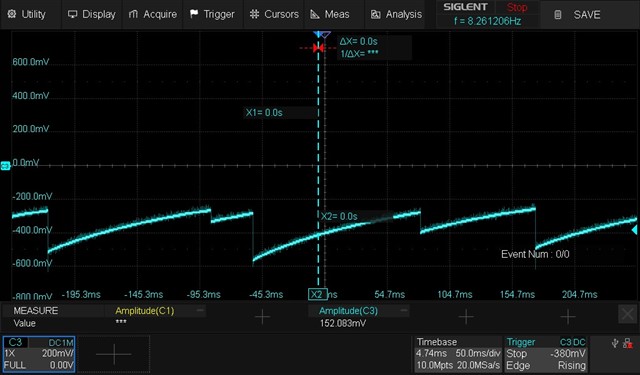Click the network status icon
The height and width of the screenshot is (375, 640).
click(628, 344)
